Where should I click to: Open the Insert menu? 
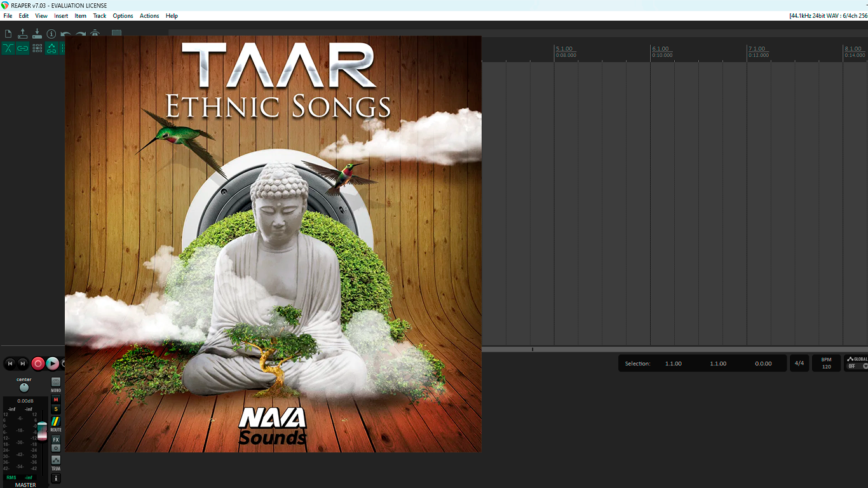pos(61,16)
